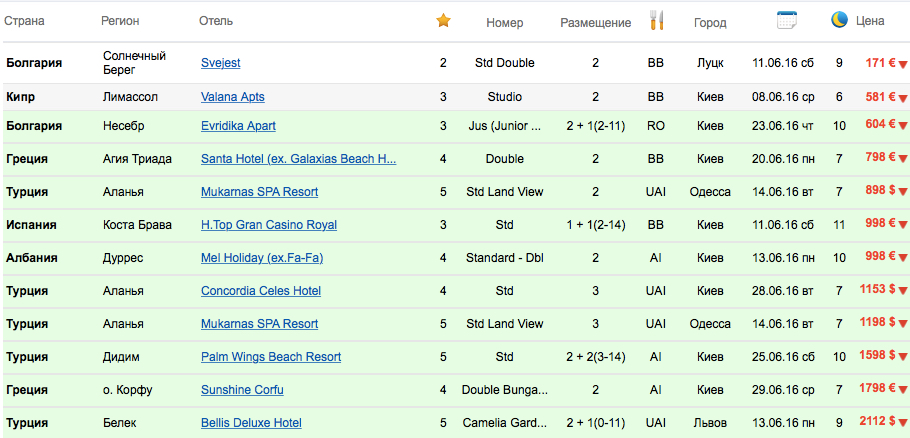This screenshot has height=438, width=910.
Task: Click the moon nights column icon
Action: [839, 20]
